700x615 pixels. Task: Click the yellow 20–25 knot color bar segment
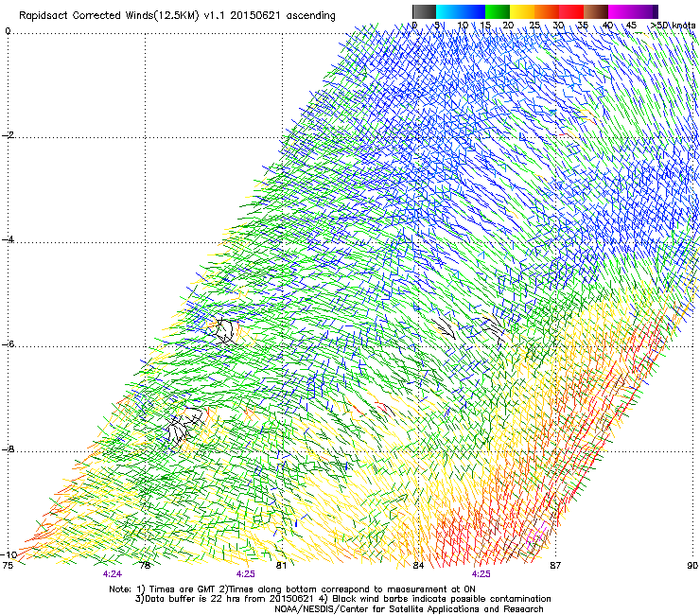(522, 11)
